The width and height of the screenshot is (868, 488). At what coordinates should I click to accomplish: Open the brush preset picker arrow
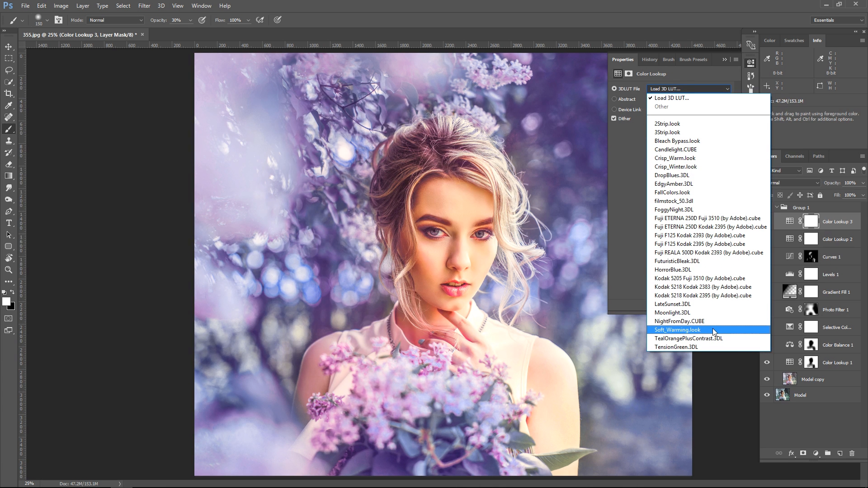pyautogui.click(x=47, y=20)
